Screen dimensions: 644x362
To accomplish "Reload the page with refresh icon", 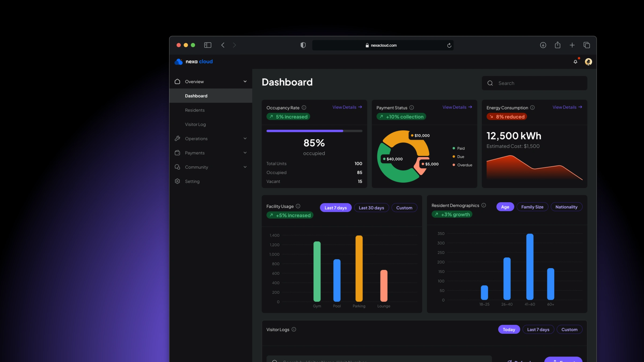I will (449, 45).
